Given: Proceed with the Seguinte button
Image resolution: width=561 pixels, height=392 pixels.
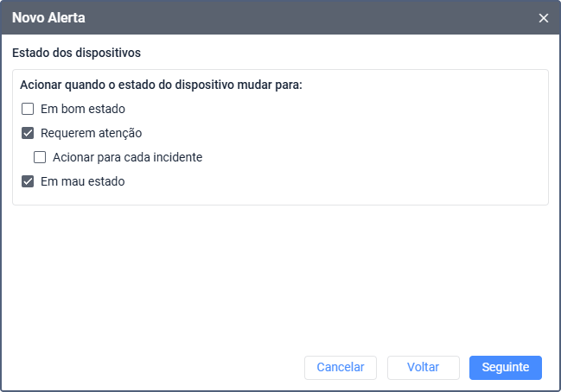Looking at the screenshot, I should click(x=505, y=367).
